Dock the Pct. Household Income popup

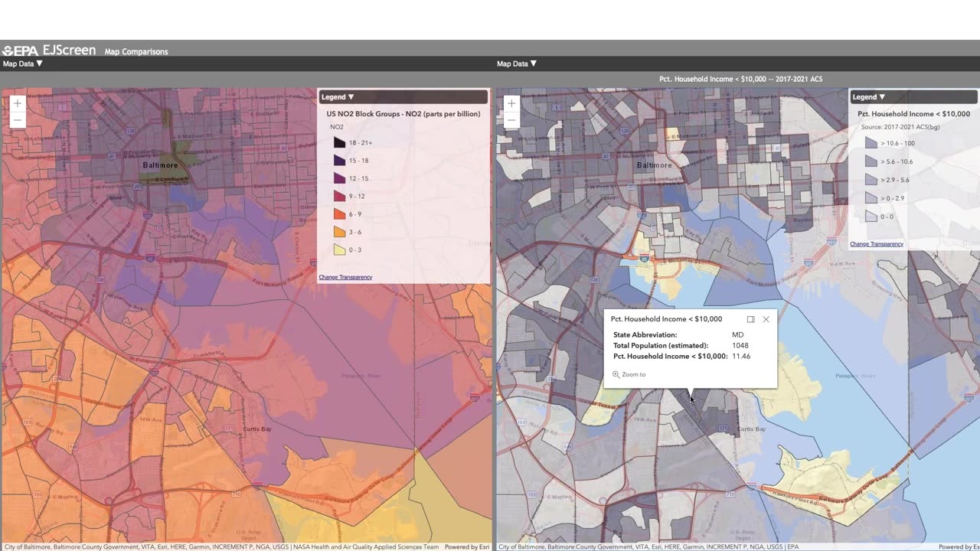tap(750, 319)
